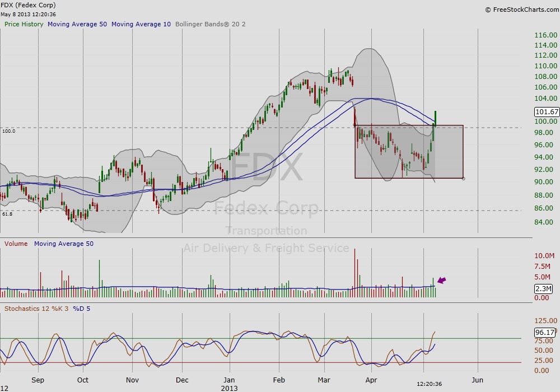Screen dimensions: 560x392
Task: Click the Jan label on the time axis
Action: point(229,380)
